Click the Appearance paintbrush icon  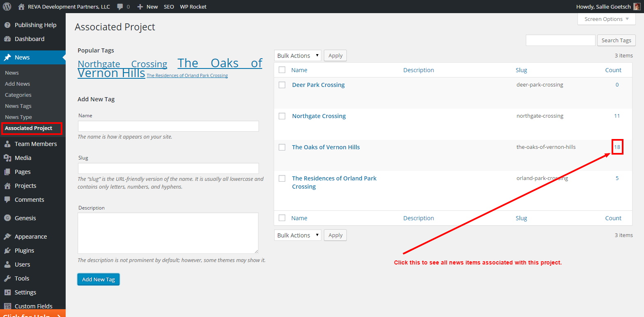click(7, 237)
